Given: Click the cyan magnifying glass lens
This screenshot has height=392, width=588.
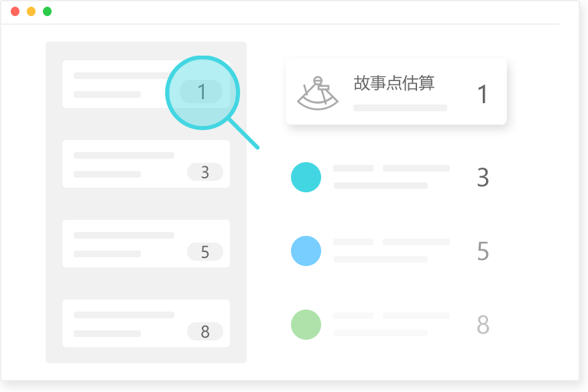Looking at the screenshot, I should coord(202,92).
